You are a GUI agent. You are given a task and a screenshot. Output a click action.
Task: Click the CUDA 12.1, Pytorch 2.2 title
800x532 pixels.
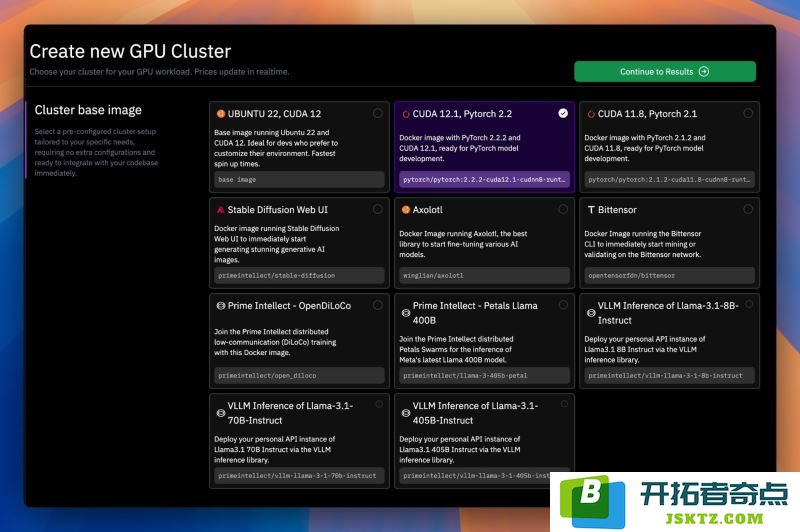(x=462, y=114)
